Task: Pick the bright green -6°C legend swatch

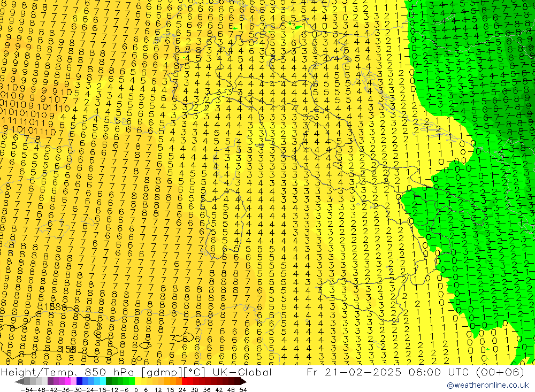Action: 132,381
